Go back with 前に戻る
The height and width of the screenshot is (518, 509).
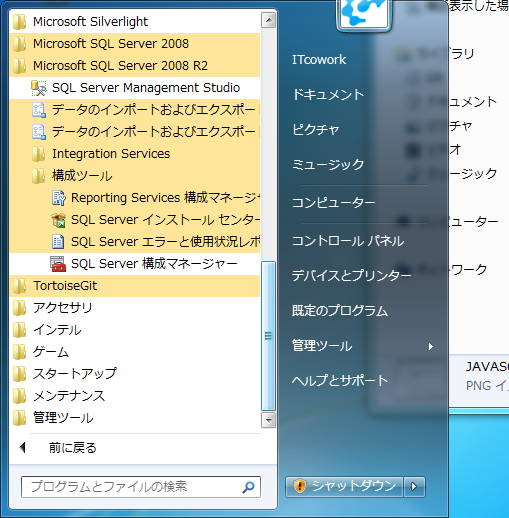coord(73,448)
